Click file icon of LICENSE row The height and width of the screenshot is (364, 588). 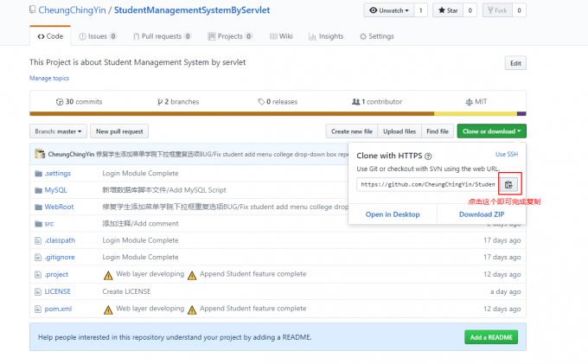pyautogui.click(x=38, y=291)
